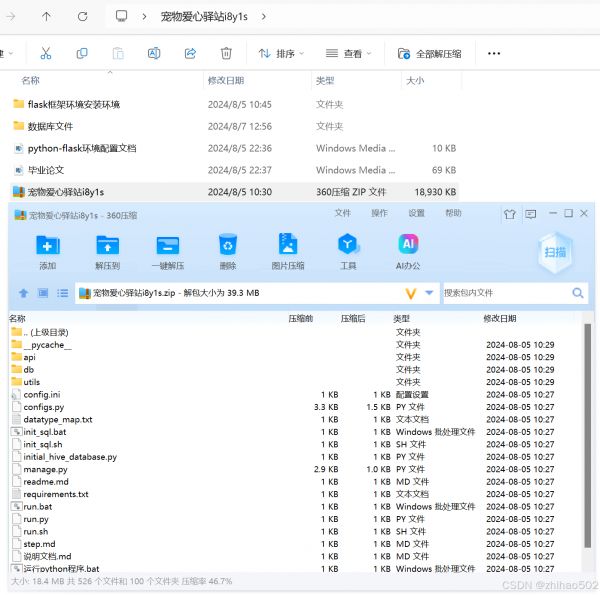Image resolution: width=600 pixels, height=595 pixels.
Task: Click the search magnifier icon in 360压缩
Action: click(578, 293)
